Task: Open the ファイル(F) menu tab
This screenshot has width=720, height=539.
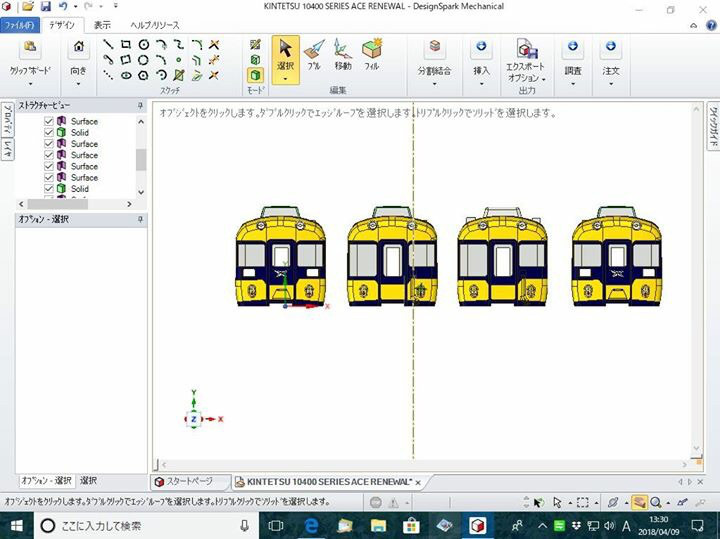Action: [x=20, y=25]
